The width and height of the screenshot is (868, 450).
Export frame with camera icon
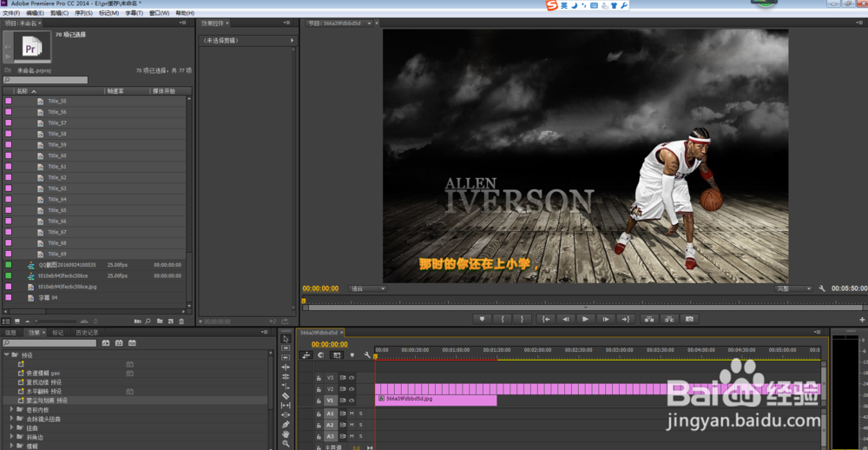[690, 319]
